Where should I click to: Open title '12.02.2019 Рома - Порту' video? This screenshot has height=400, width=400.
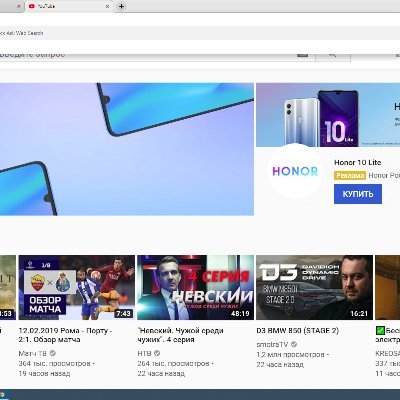point(65,335)
